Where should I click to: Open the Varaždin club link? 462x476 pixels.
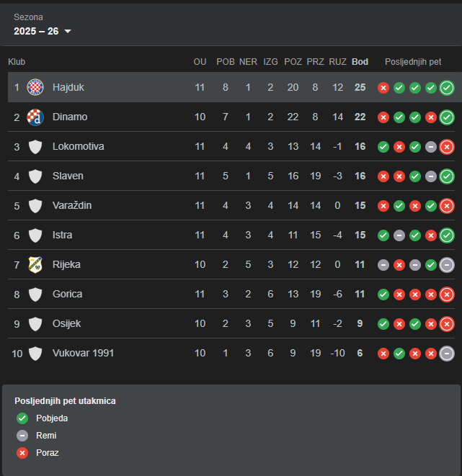pyautogui.click(x=71, y=205)
